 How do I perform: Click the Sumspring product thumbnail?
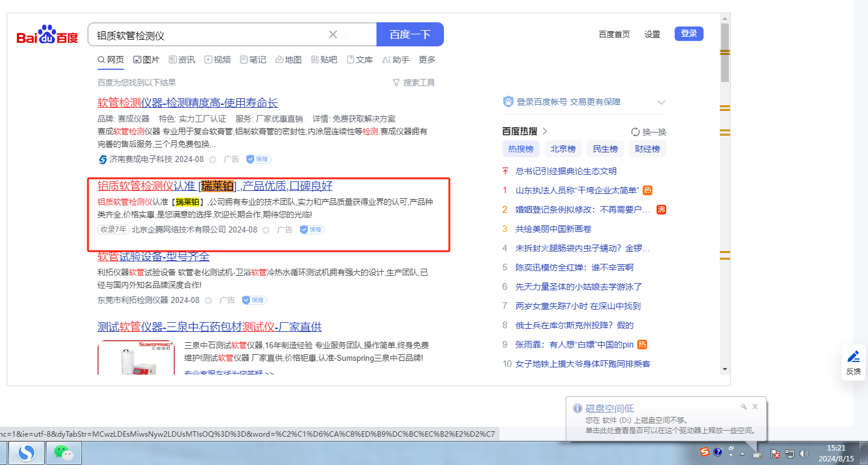pos(136,358)
